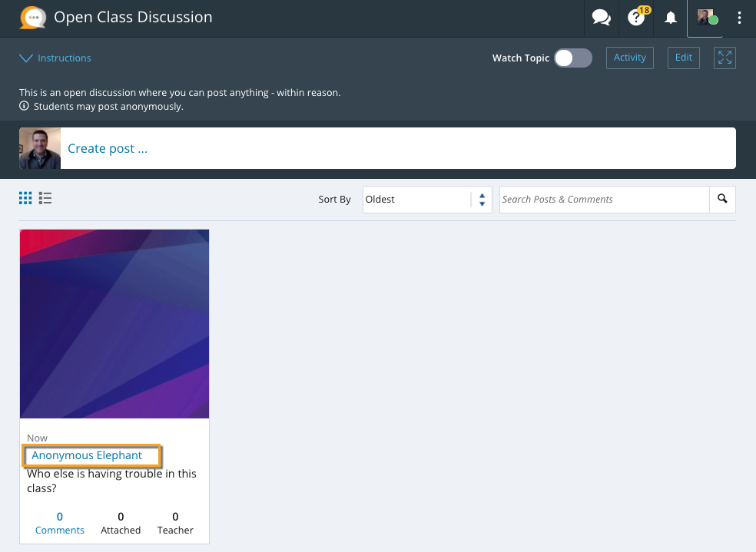Screen dimensions: 756x552
Task: Open the Sort By Oldest dropdown
Action: pos(417,200)
